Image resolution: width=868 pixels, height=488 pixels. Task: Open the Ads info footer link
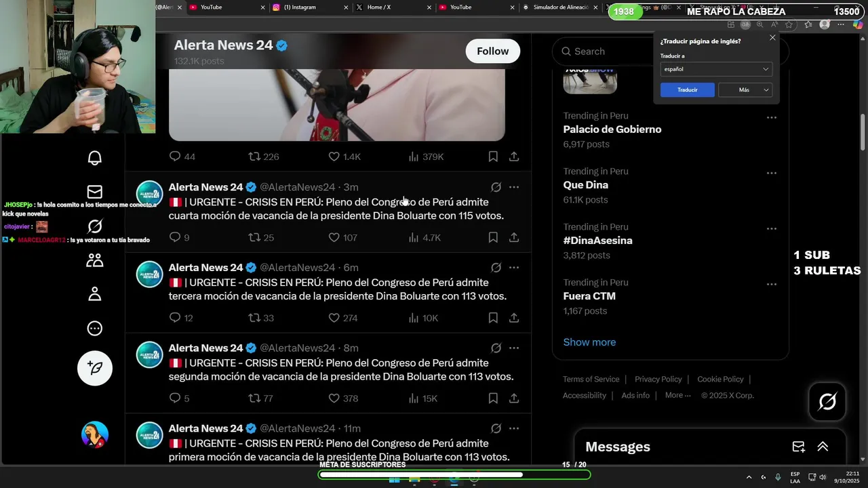coord(635,395)
